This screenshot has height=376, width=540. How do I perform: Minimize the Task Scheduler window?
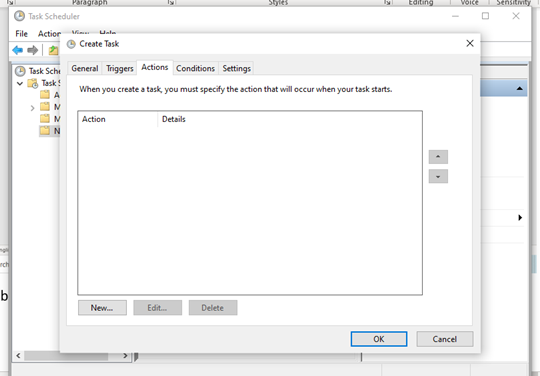coord(455,16)
